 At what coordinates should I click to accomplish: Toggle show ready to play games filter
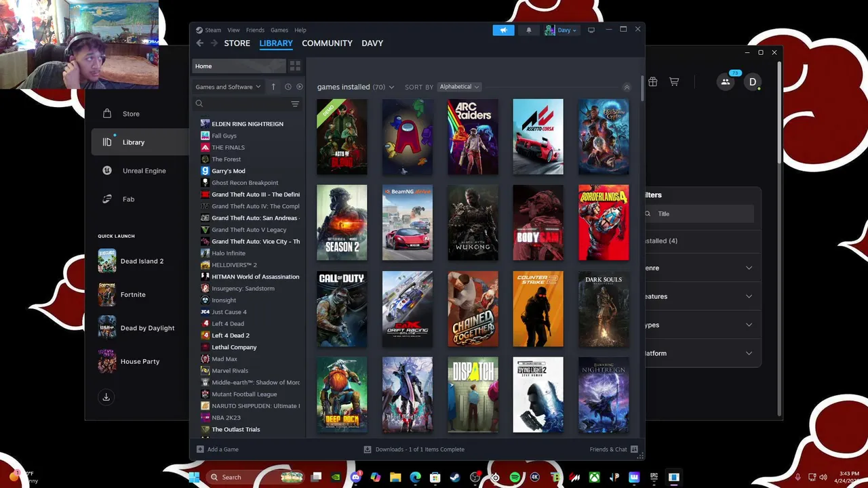point(300,87)
